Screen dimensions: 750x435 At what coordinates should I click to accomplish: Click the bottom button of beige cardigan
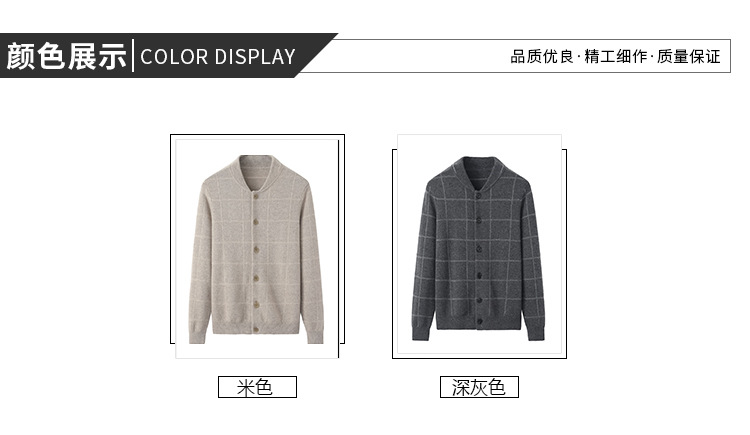pos(255,329)
